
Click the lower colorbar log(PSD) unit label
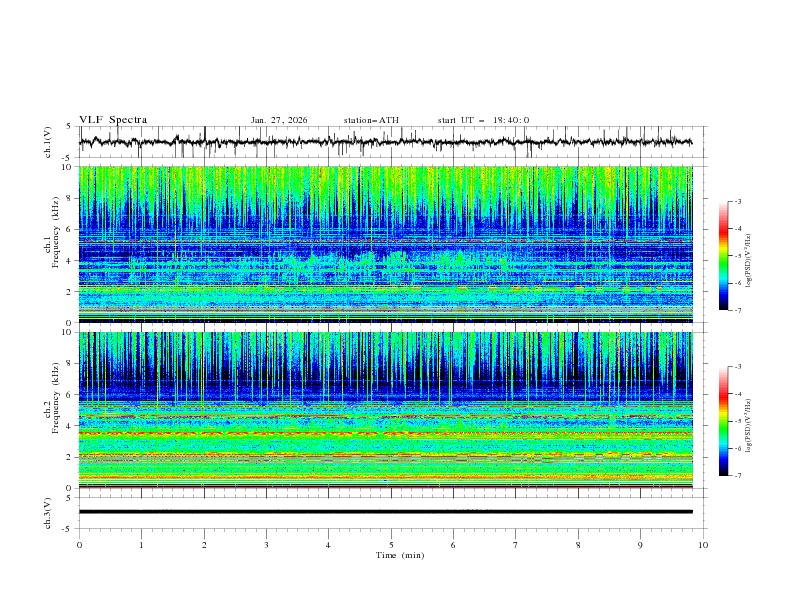(x=748, y=425)
